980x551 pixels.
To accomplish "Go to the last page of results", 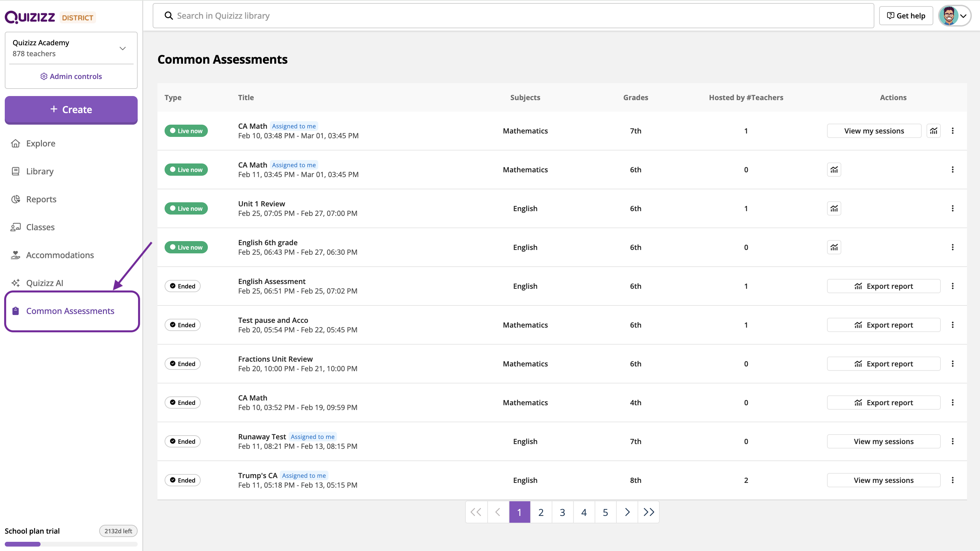I will (649, 512).
